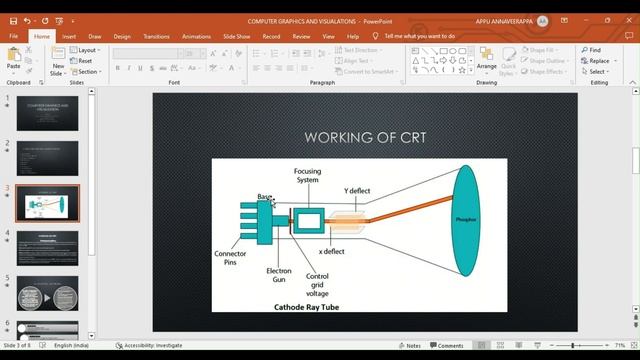The height and width of the screenshot is (360, 640).
Task: Pick the rectangle shape in the shapes gallery
Action: click(444, 51)
